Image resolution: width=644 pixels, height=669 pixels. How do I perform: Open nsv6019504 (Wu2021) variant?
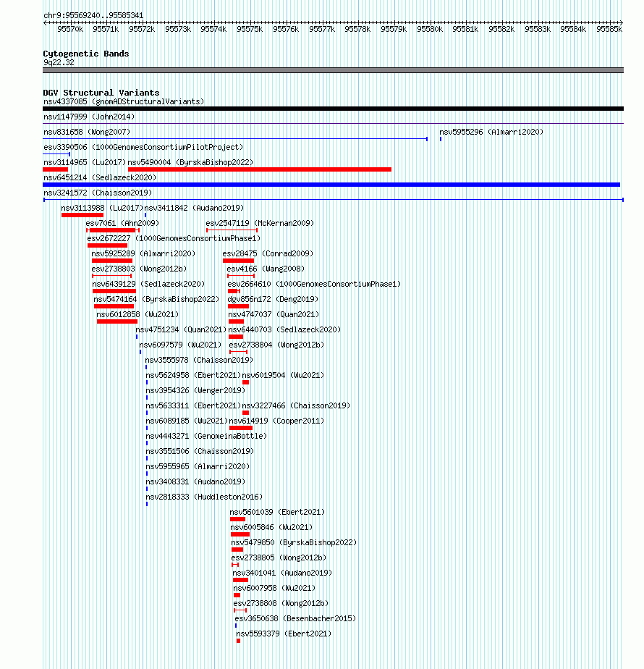click(283, 376)
